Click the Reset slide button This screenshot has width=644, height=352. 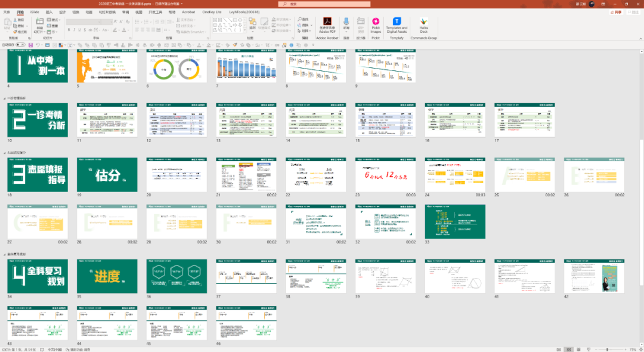pyautogui.click(x=52, y=26)
